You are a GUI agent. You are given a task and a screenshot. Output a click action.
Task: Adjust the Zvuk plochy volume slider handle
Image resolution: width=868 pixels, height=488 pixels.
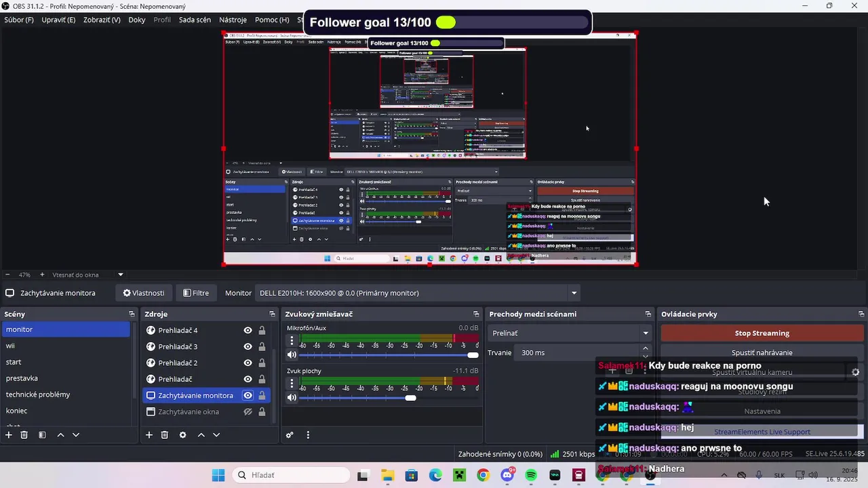point(410,398)
